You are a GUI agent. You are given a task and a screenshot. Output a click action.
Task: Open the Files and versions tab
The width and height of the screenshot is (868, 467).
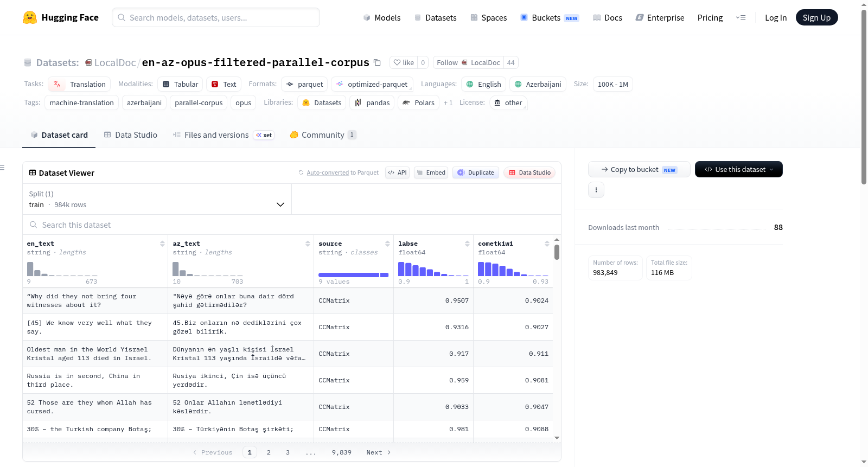[x=224, y=135]
